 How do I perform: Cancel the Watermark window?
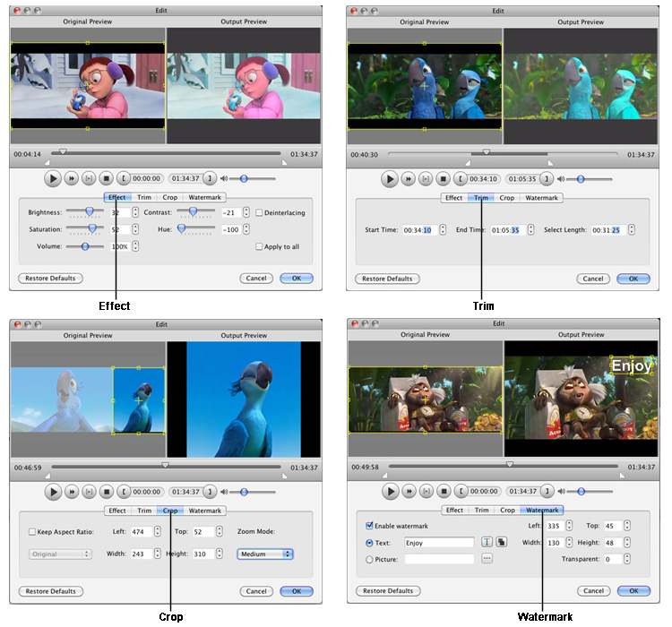point(593,590)
